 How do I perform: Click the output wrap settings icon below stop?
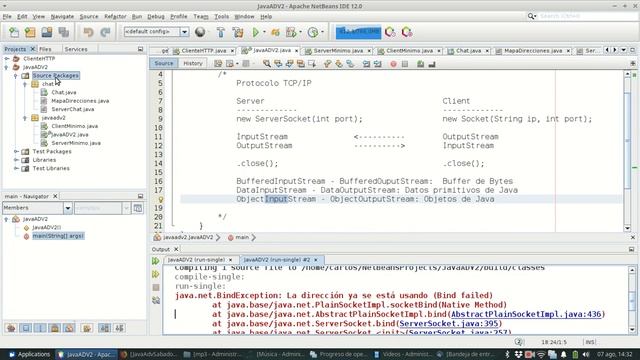point(156,300)
